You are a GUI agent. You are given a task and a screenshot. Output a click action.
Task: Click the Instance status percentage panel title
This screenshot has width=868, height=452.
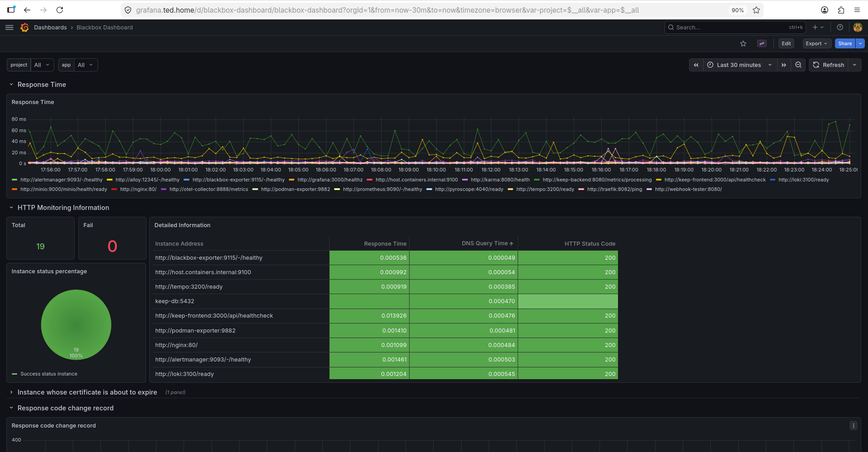(49, 271)
